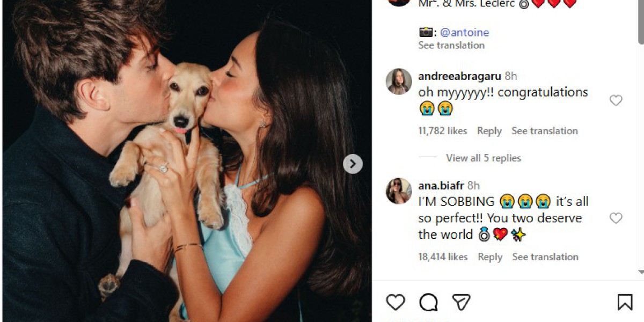
Task: View the 11,782 likes on comment
Action: point(443,131)
